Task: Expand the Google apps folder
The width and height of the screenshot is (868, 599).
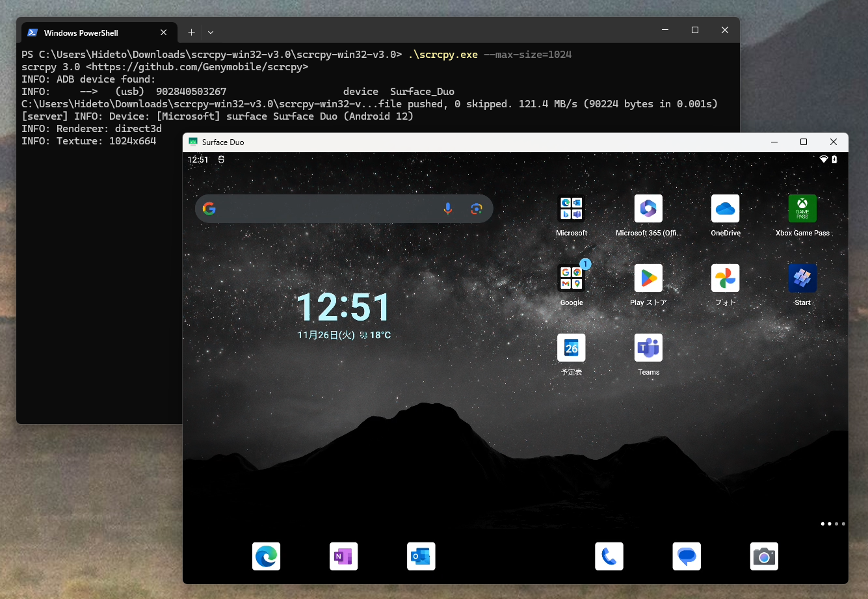Action: [x=571, y=278]
